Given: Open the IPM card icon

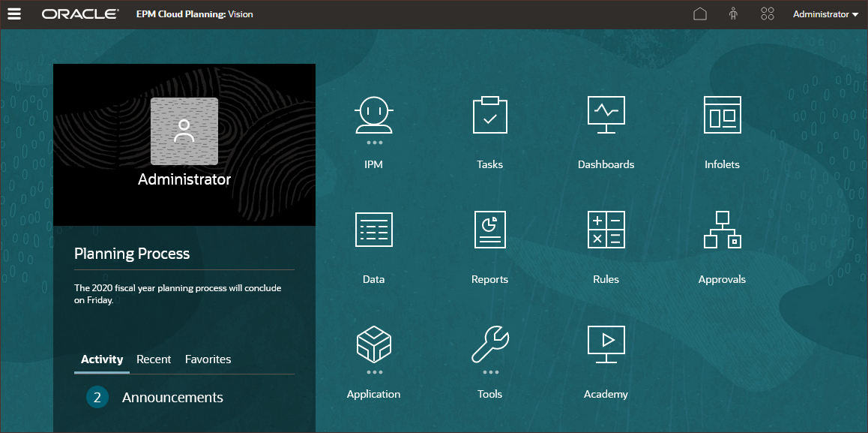Looking at the screenshot, I should pyautogui.click(x=374, y=116).
